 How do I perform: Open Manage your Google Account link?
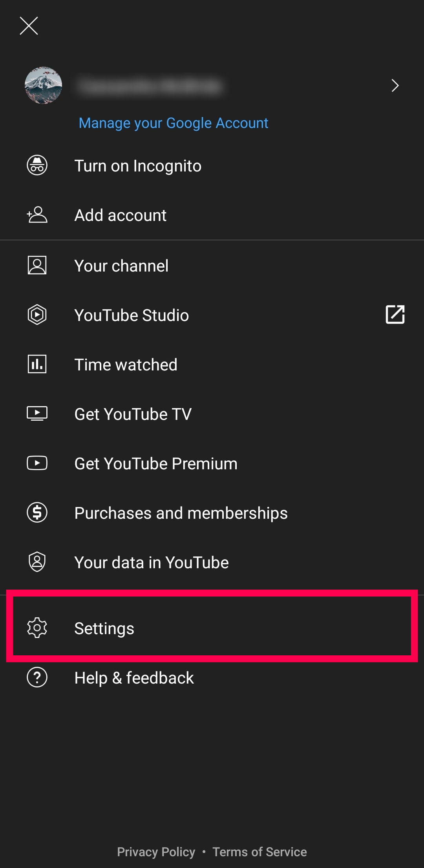[x=173, y=123]
